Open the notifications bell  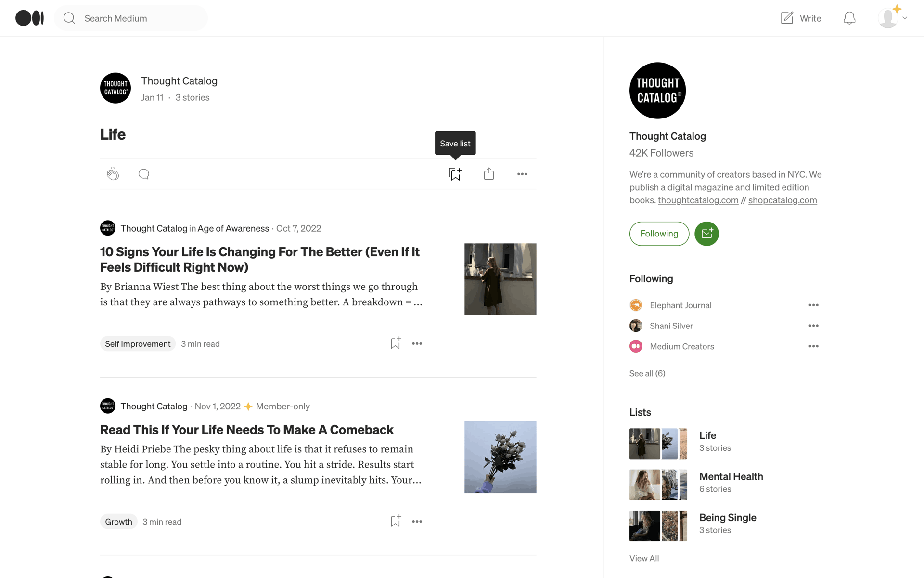pyautogui.click(x=849, y=18)
